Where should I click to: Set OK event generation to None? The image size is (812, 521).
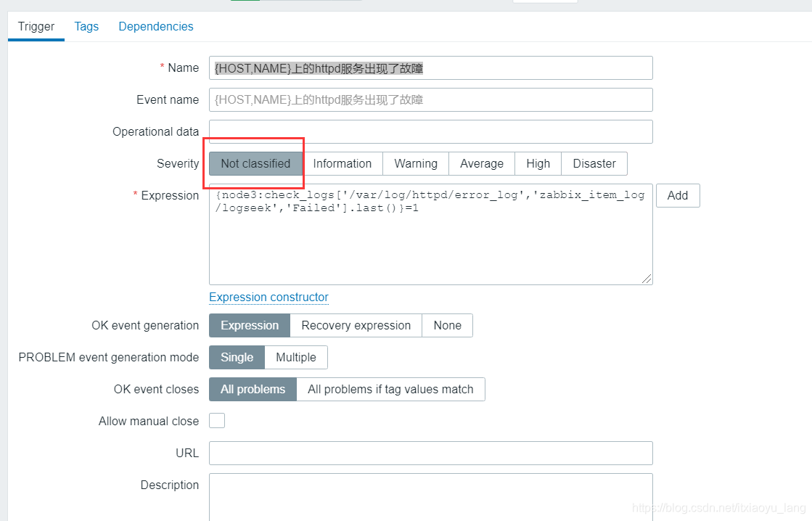(448, 325)
